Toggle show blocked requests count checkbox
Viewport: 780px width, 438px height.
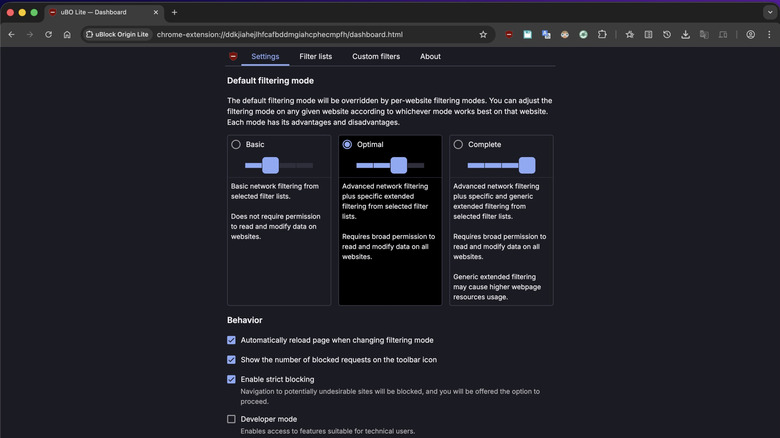point(231,359)
